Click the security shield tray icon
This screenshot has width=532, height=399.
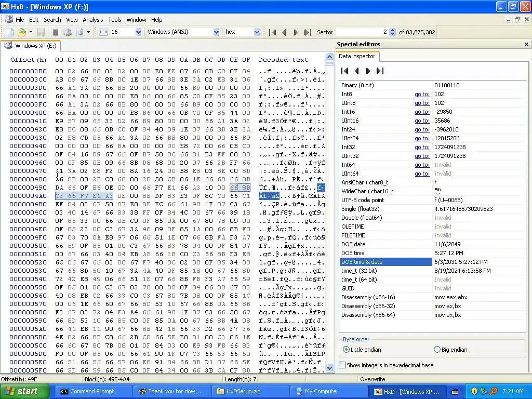click(x=474, y=391)
